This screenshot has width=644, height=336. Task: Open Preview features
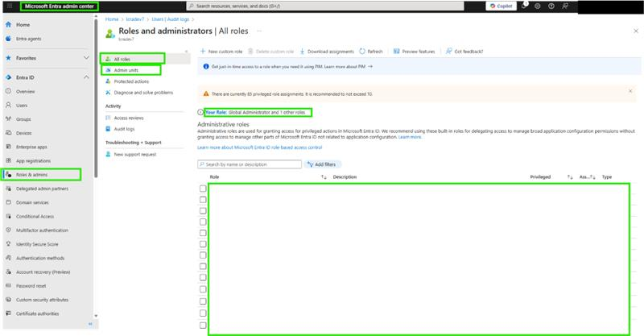tap(414, 52)
